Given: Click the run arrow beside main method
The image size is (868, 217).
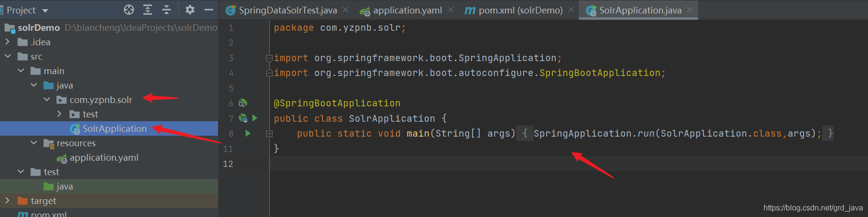Looking at the screenshot, I should [248, 133].
